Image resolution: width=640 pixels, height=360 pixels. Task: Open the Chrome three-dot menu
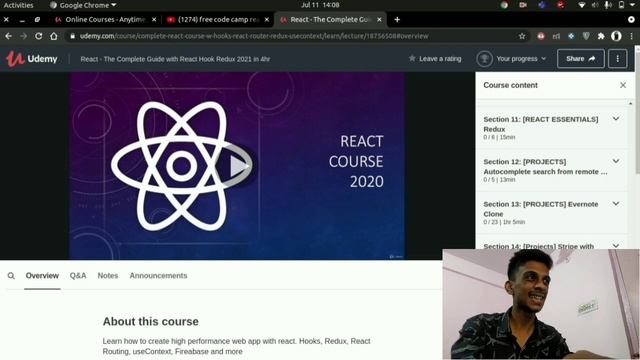point(631,36)
